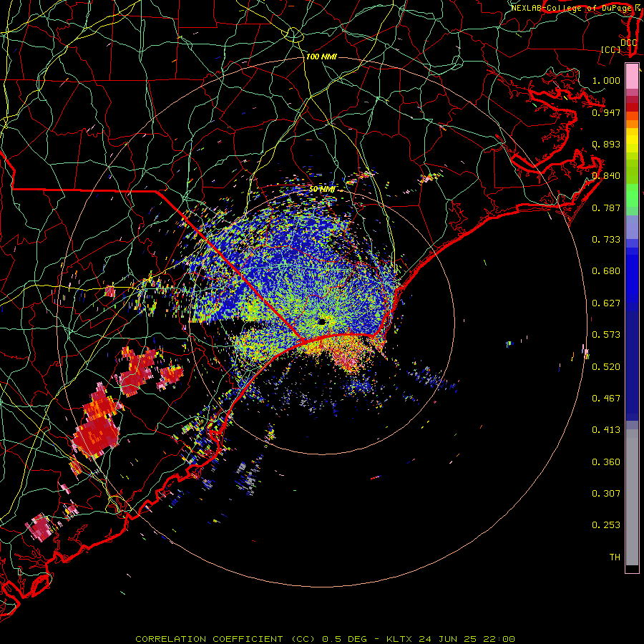The height and width of the screenshot is (644, 644).
Task: Click the gray low-value segment of color bar
Action: click(632, 497)
